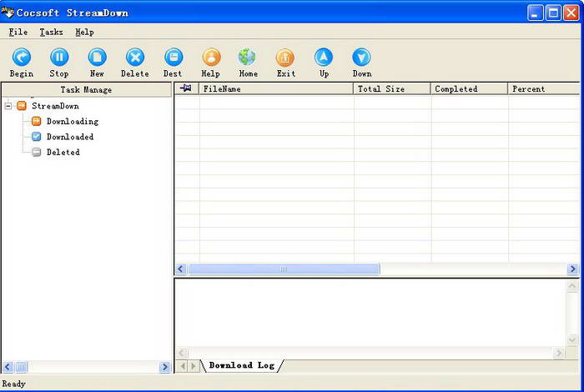Open the Tasks menu
Viewport: 584px width, 392px height.
51,32
